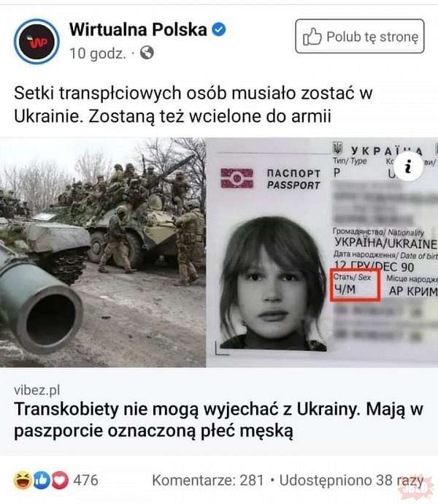Open the 'Transkobiety nie mogą wyjechać' headline
The image size is (438, 504).
(x=218, y=420)
